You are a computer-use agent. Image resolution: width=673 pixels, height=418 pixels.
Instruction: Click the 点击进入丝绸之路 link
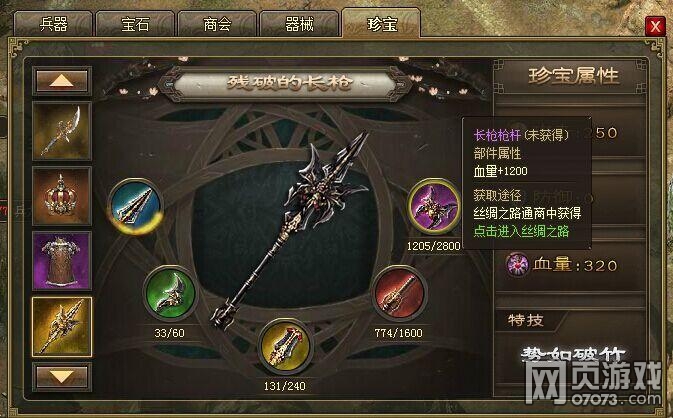521,231
